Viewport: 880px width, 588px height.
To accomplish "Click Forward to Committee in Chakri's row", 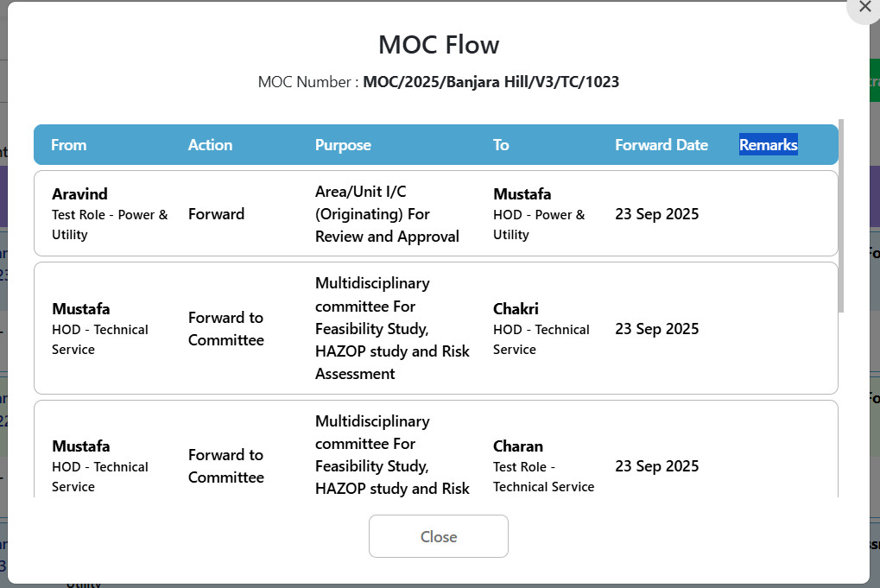I will tap(226, 329).
